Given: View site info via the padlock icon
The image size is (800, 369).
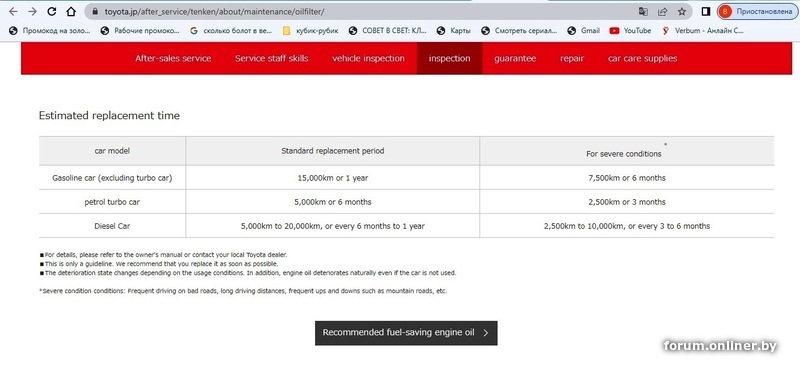Looking at the screenshot, I should click(94, 11).
